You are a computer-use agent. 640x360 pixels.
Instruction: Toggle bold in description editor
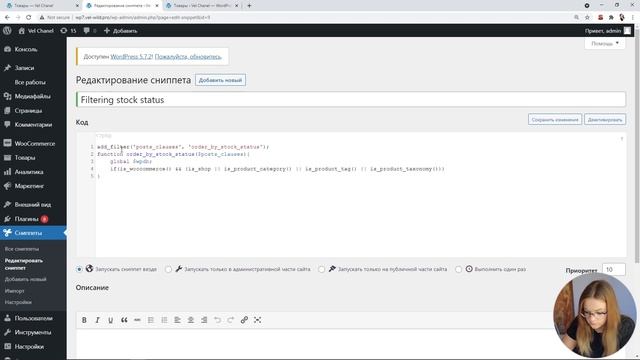(84, 320)
